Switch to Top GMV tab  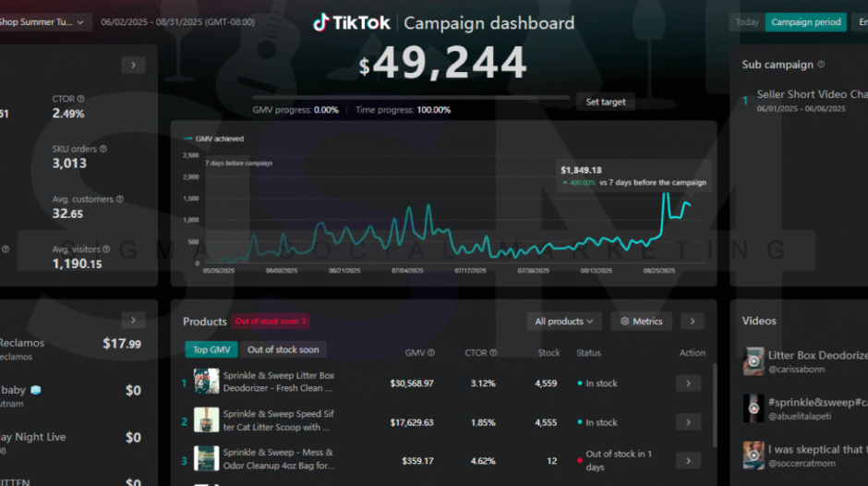click(211, 349)
